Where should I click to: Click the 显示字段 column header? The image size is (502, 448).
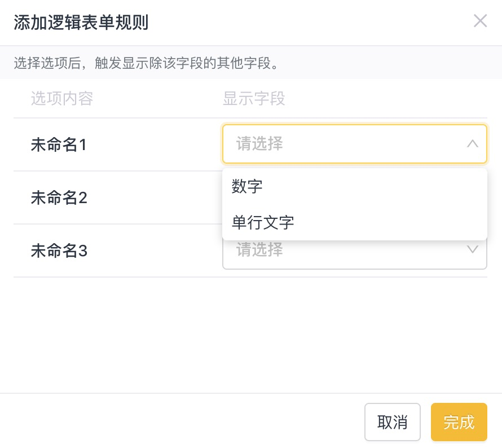coord(254,99)
